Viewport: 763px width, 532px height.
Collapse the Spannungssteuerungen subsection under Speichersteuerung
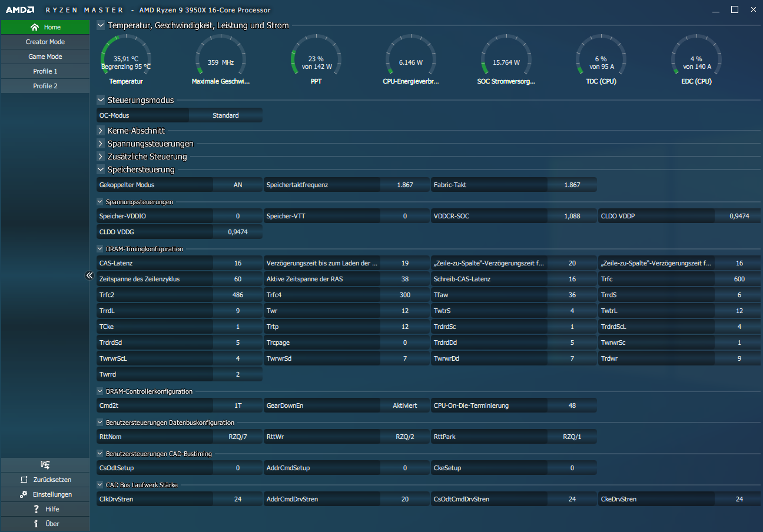pyautogui.click(x=100, y=202)
